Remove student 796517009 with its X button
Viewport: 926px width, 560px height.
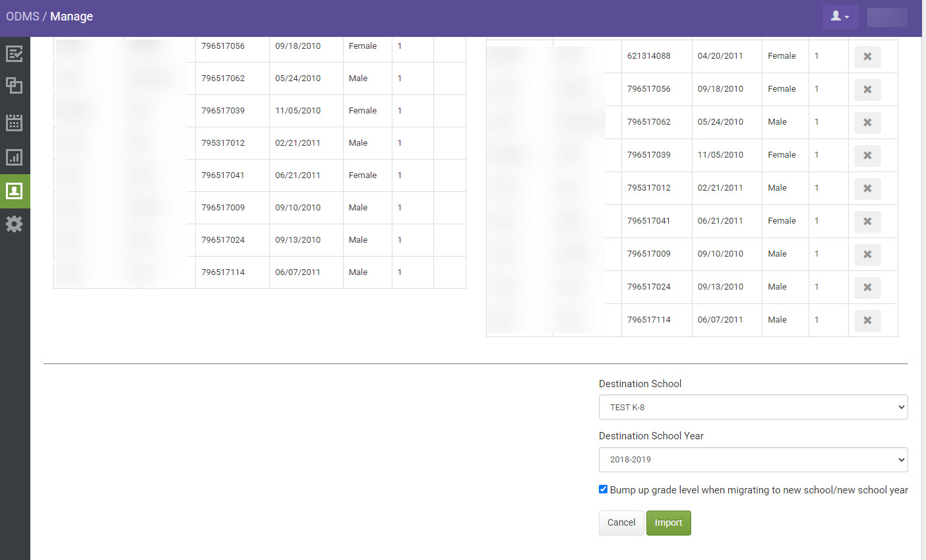pyautogui.click(x=867, y=254)
